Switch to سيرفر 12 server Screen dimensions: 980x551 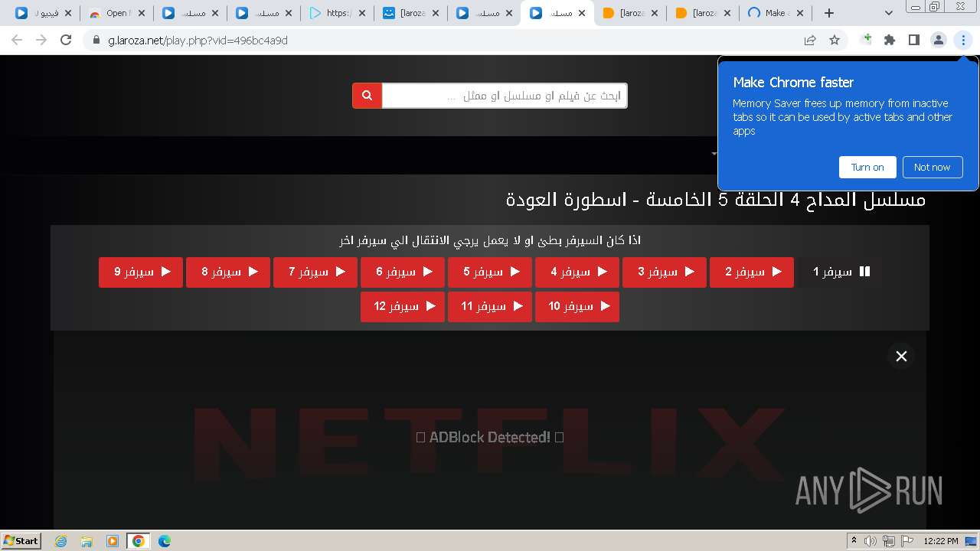tap(403, 306)
